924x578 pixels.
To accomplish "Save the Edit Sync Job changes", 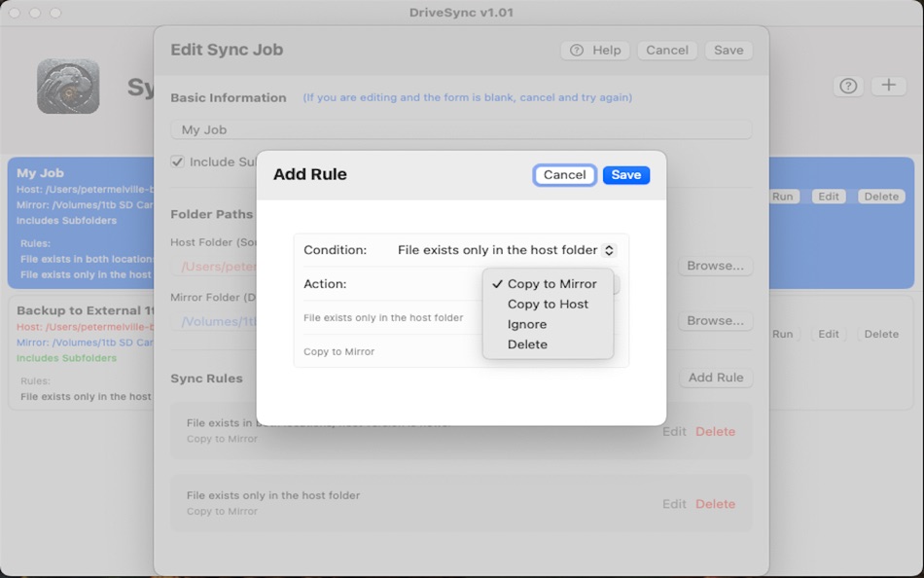I will click(729, 50).
